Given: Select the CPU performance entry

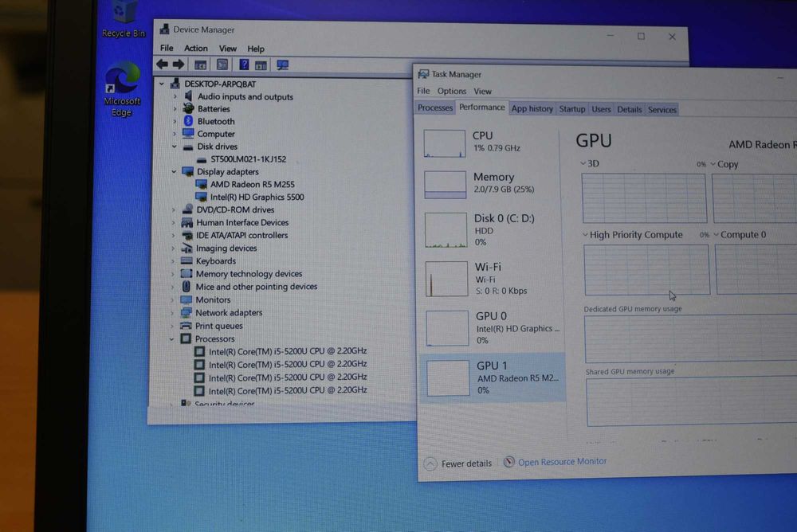Looking at the screenshot, I should tap(490, 143).
